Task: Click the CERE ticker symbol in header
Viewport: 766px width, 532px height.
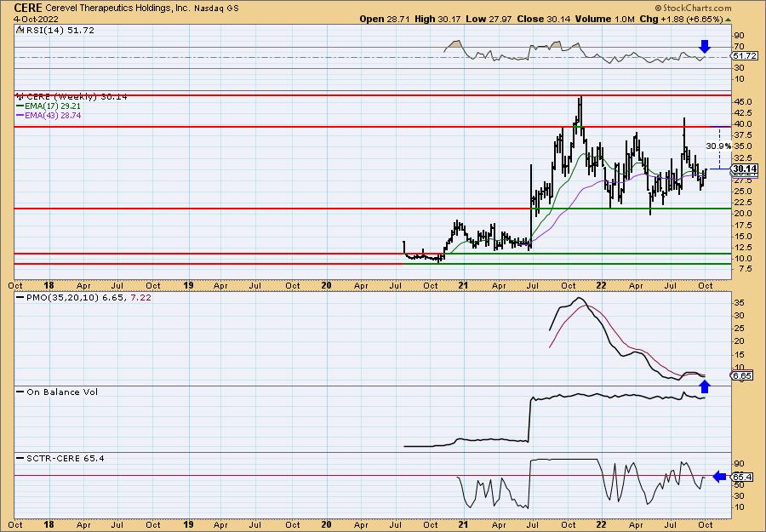Action: click(x=28, y=8)
